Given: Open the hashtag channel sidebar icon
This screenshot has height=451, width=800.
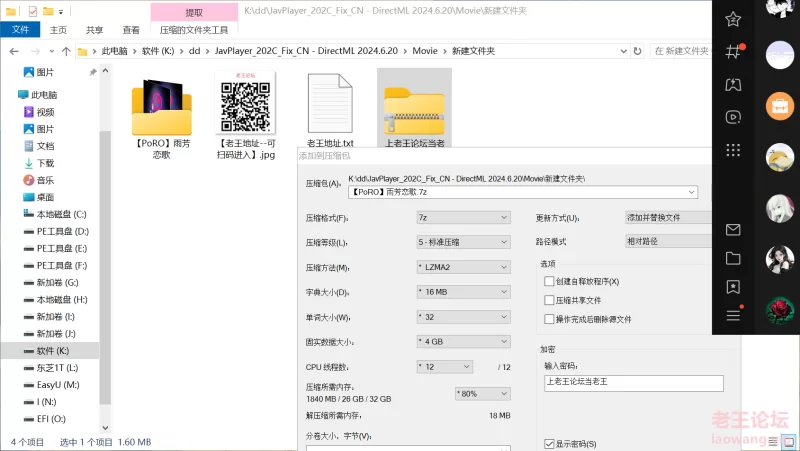Looking at the screenshot, I should click(733, 52).
